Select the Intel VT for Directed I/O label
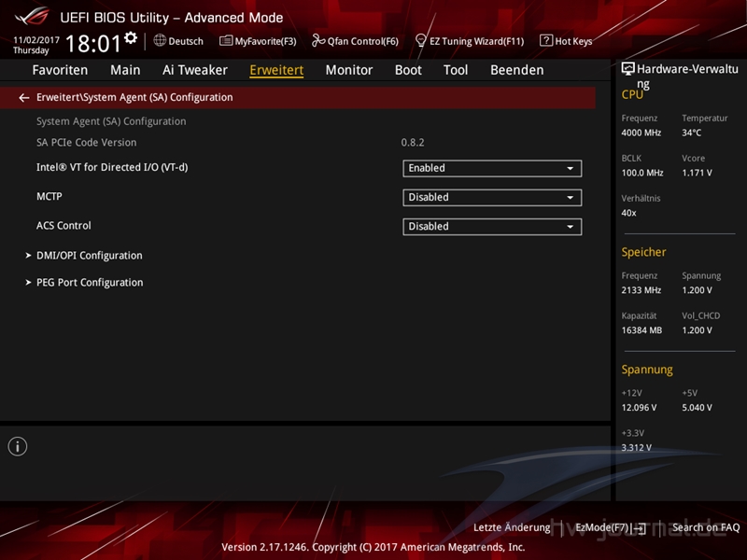The image size is (747, 560). tap(112, 168)
